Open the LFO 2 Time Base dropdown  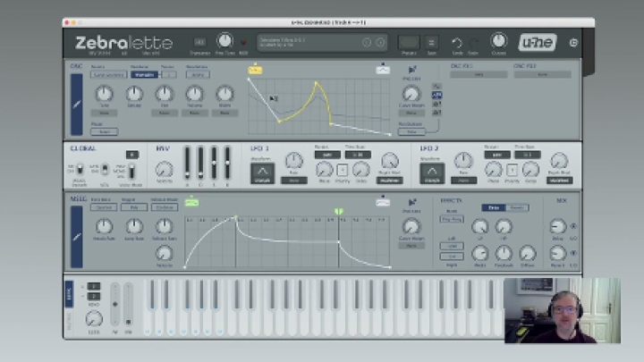point(528,155)
